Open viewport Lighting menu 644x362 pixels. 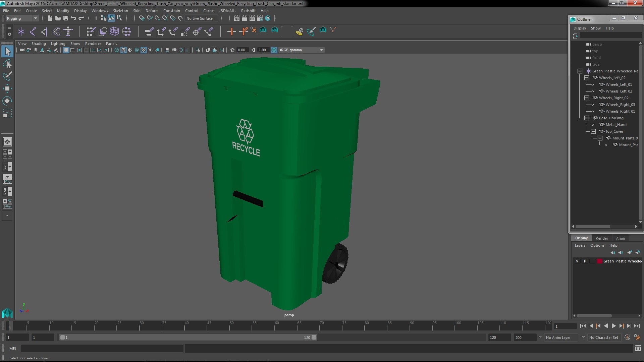pos(58,44)
